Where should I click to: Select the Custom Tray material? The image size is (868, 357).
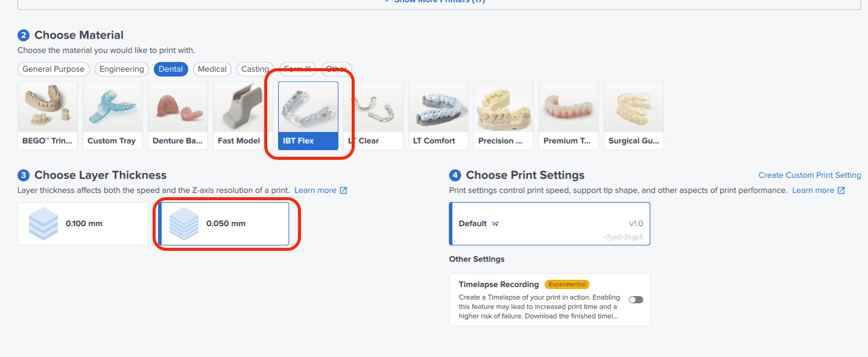coord(113,115)
